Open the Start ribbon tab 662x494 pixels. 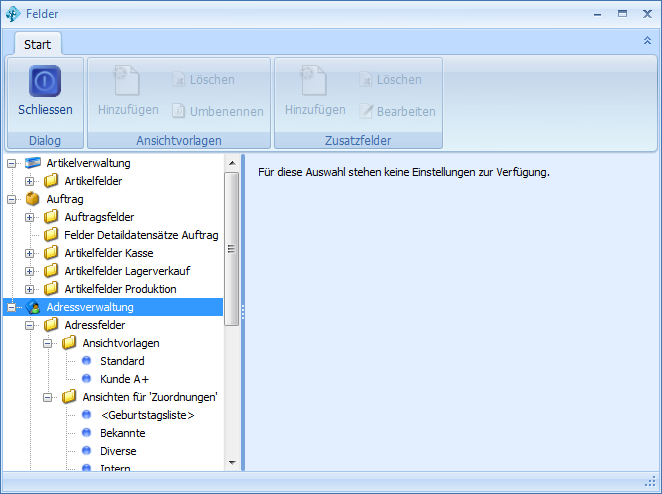[38, 44]
